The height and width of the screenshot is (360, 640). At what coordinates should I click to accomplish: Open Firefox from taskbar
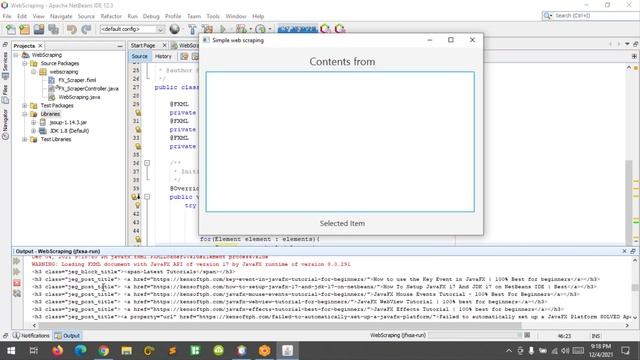pos(58,351)
